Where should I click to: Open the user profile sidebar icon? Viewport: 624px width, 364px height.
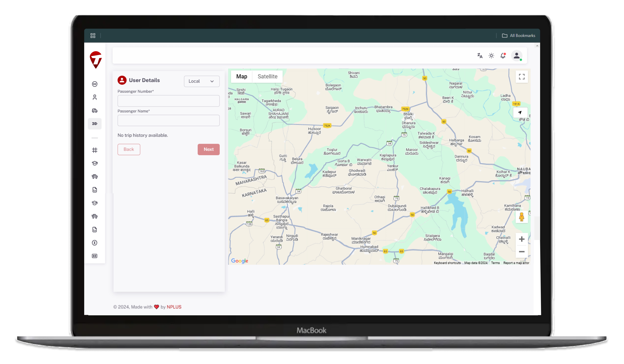coord(95,97)
